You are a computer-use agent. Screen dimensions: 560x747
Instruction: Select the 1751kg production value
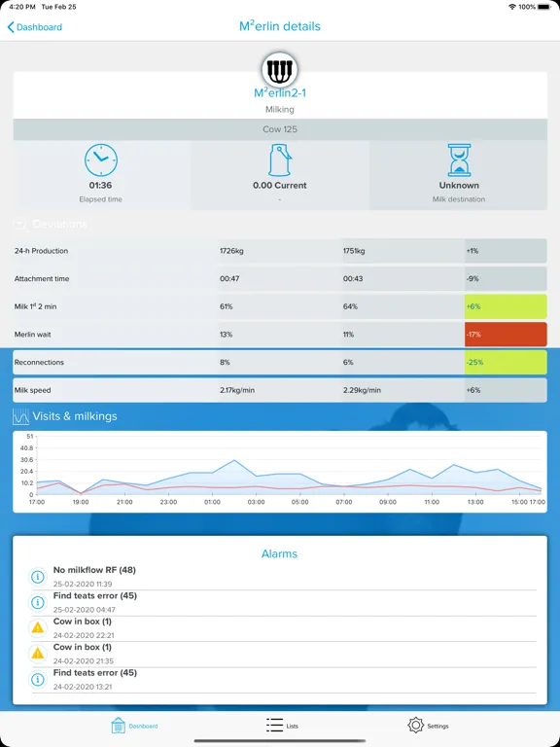tap(354, 251)
